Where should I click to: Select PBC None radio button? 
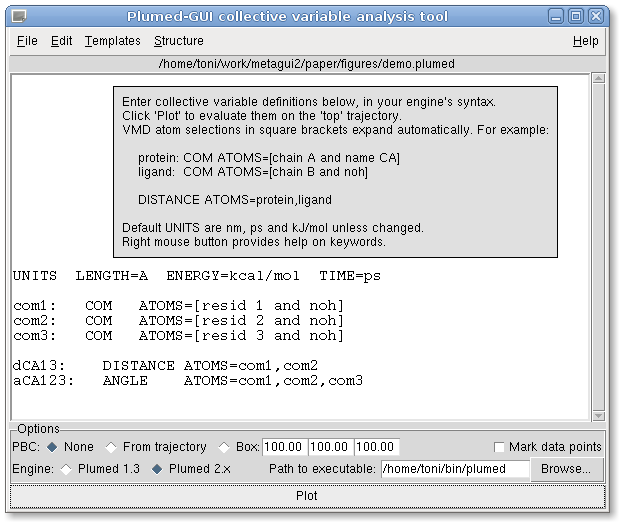click(52, 447)
